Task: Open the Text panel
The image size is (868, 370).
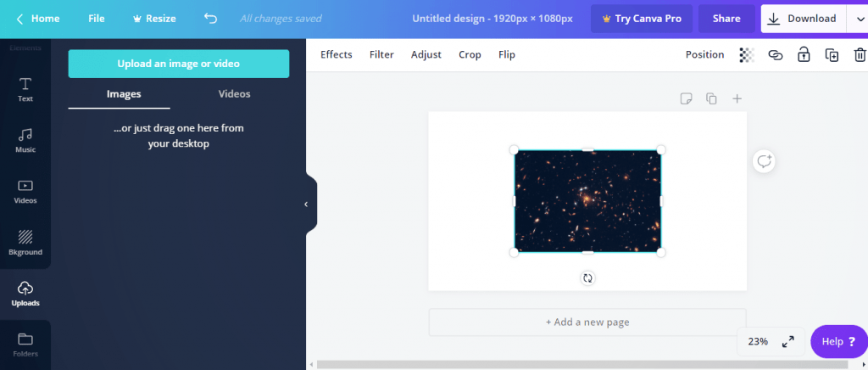Action: (x=25, y=89)
